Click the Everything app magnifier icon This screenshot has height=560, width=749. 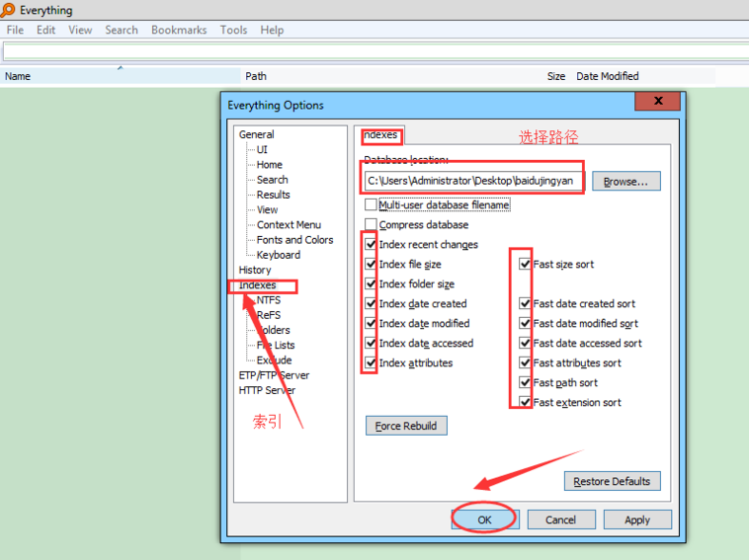[8, 10]
